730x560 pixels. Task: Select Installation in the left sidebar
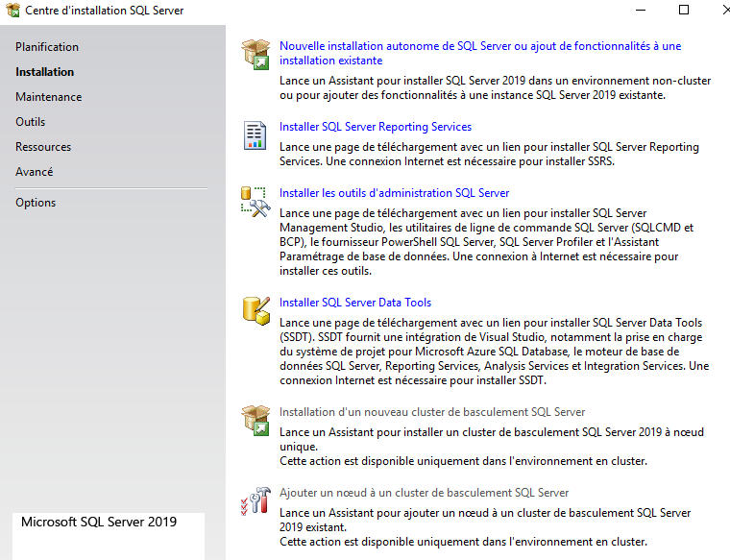(x=44, y=72)
